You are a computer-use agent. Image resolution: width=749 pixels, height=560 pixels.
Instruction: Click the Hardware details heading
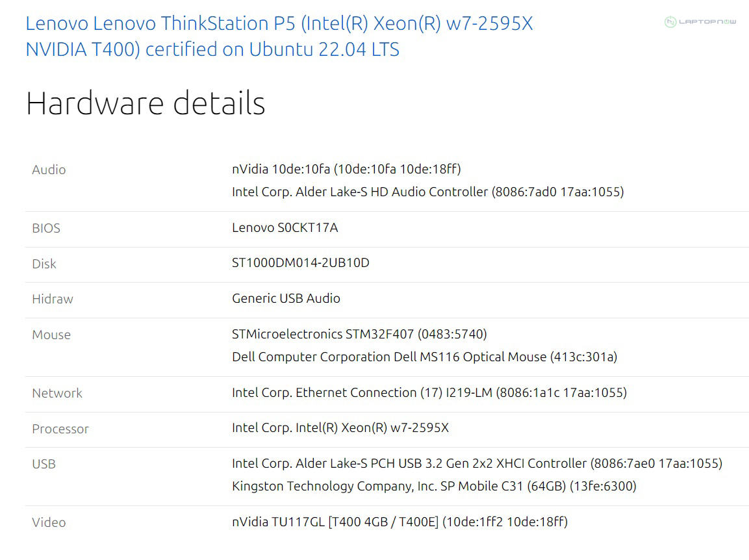click(146, 103)
